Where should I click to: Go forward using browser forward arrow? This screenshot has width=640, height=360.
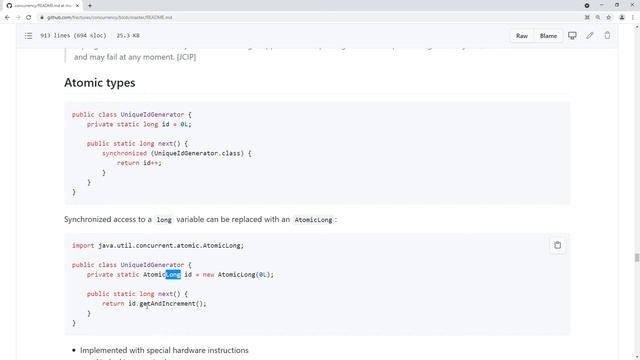[x=18, y=18]
